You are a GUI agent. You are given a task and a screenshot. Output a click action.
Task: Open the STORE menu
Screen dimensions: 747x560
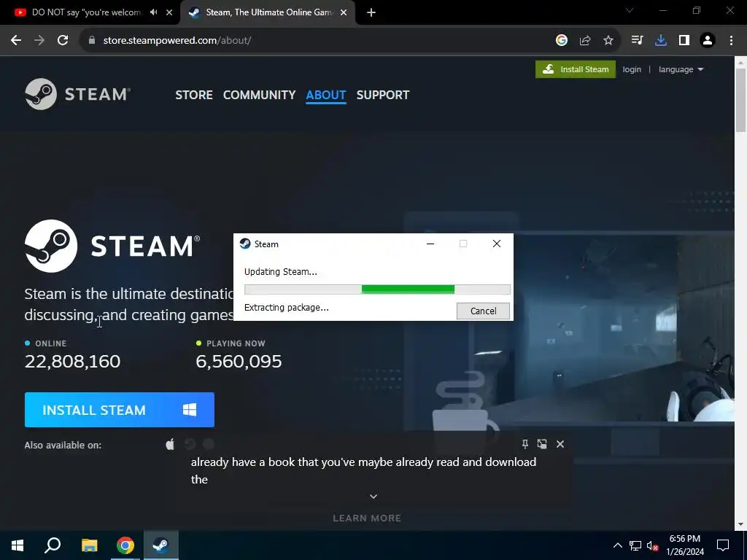(x=194, y=95)
